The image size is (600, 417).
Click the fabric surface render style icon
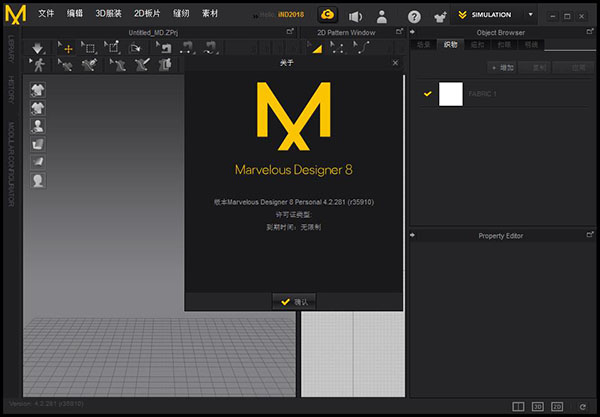(38, 144)
